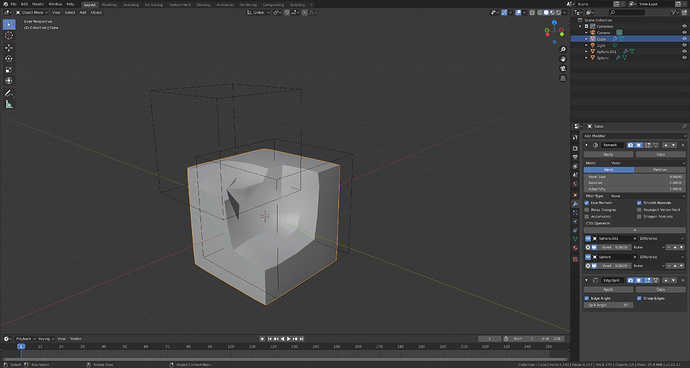Select the Rotate tool
The width and height of the screenshot is (690, 368).
pyautogui.click(x=8, y=59)
